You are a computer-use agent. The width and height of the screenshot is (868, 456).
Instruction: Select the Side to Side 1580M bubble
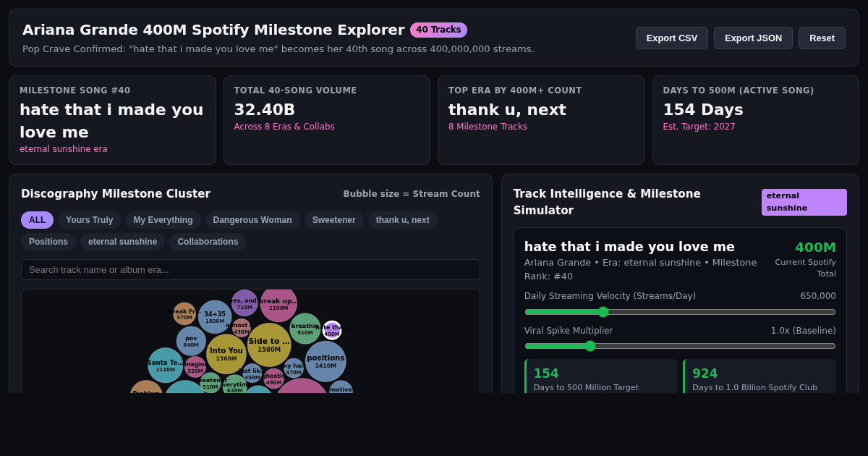[269, 345]
